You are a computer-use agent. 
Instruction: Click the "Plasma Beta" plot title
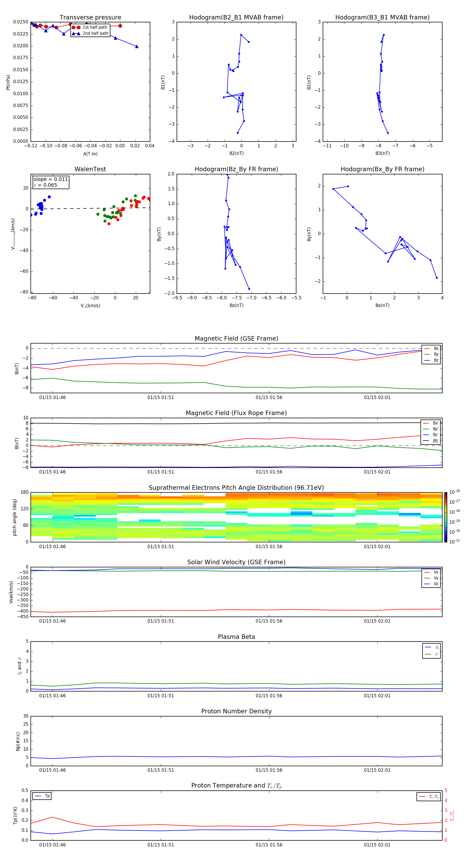pos(236,637)
